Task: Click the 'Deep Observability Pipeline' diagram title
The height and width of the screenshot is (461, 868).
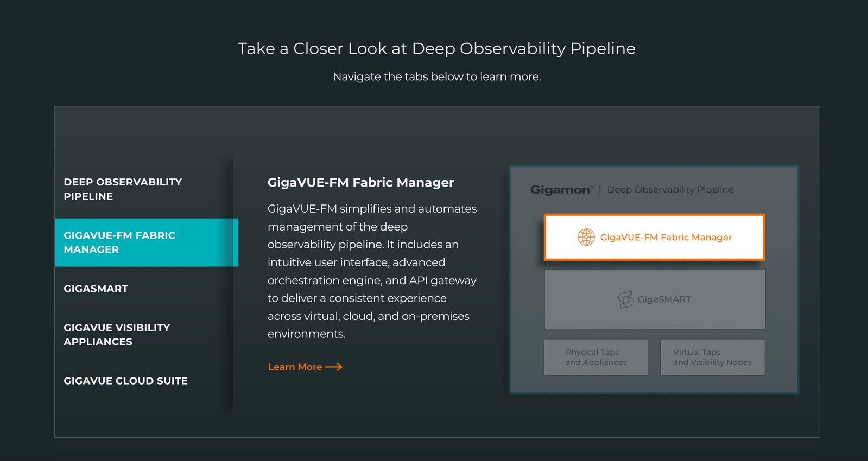Action: click(x=670, y=189)
